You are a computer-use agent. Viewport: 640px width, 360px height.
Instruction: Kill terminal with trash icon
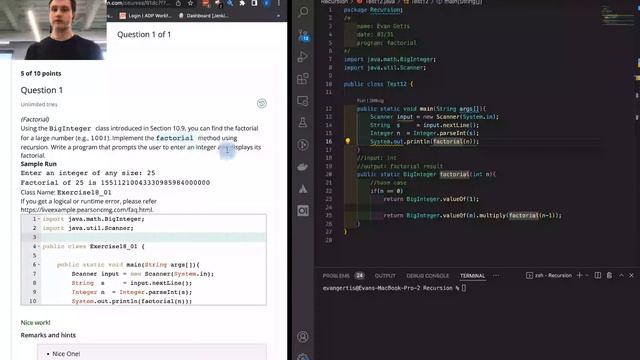pos(609,276)
